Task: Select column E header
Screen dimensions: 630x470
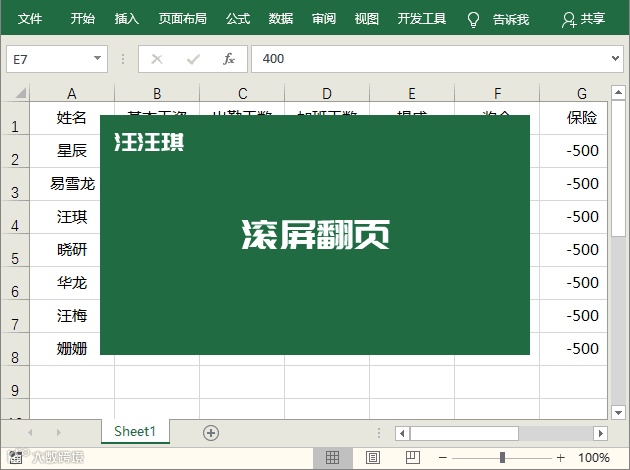Action: pyautogui.click(x=412, y=93)
